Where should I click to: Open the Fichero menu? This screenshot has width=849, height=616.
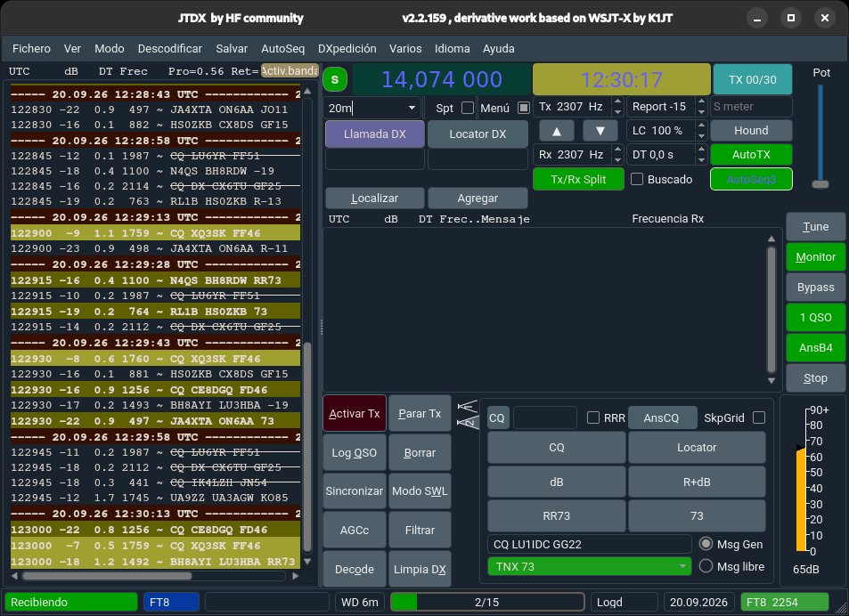pyautogui.click(x=31, y=49)
